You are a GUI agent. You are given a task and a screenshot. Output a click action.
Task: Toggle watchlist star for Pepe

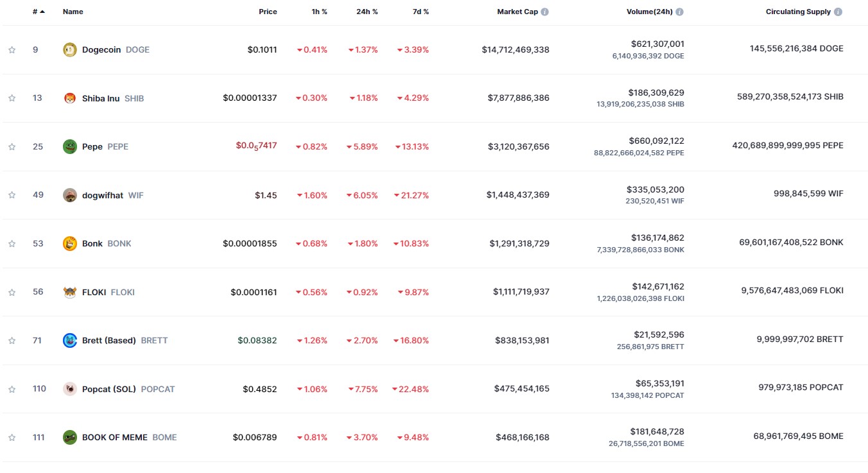(x=12, y=146)
